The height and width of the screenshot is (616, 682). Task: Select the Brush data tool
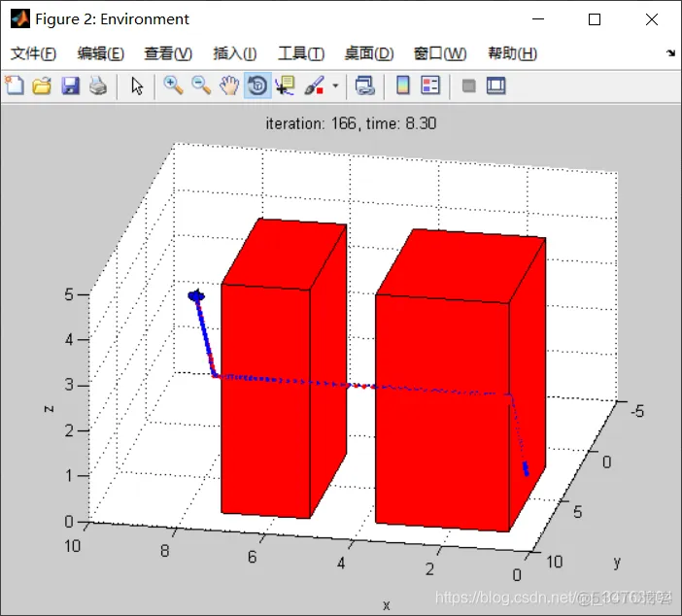tap(314, 86)
